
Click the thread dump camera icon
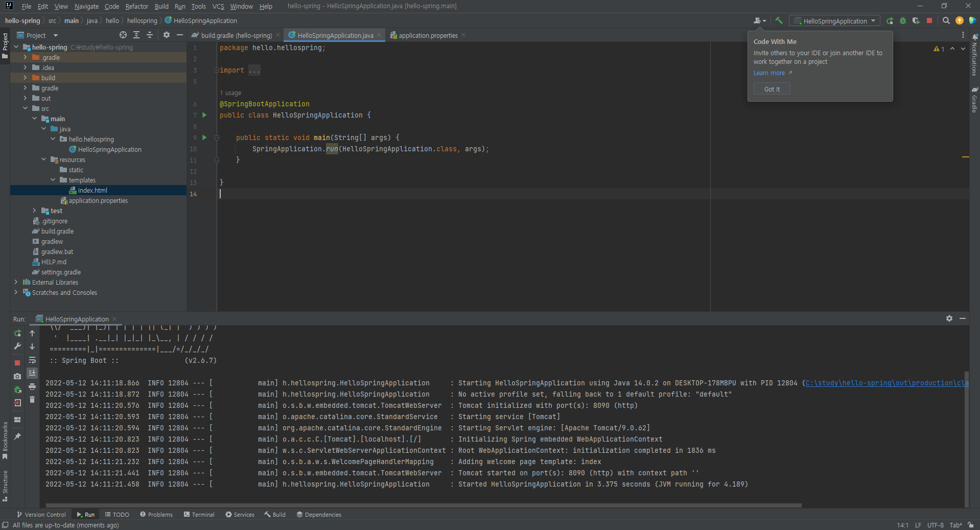[x=17, y=376]
